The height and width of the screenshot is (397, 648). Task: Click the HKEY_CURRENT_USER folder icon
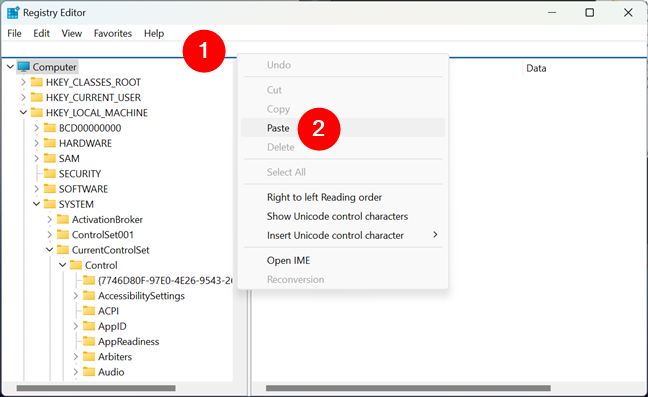point(37,97)
